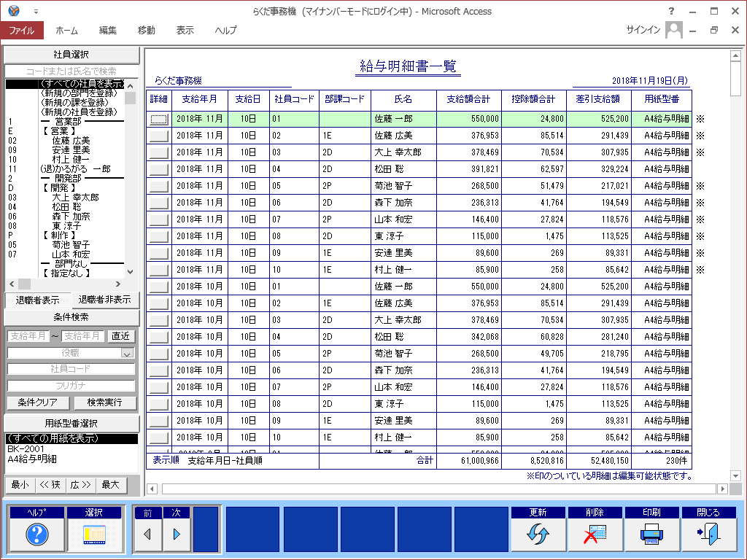The image size is (747, 560).
Task: Click 社員コード column header
Action: [x=294, y=99]
